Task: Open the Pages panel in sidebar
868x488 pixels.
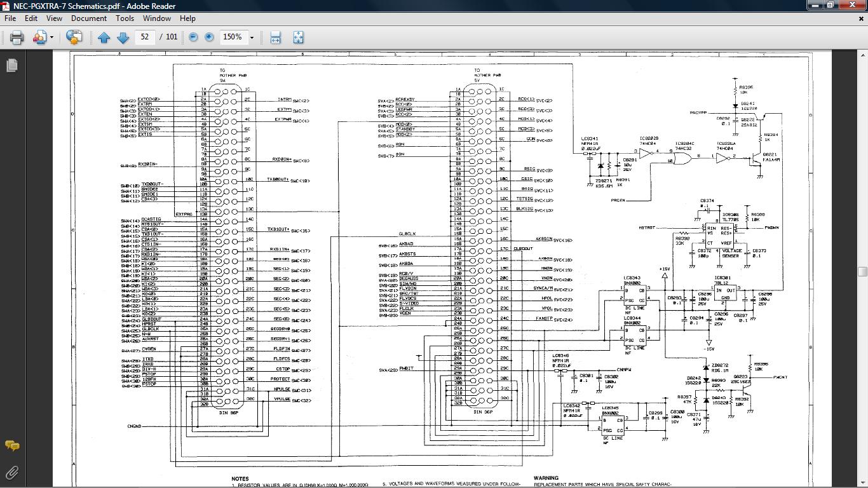Action: (x=11, y=65)
